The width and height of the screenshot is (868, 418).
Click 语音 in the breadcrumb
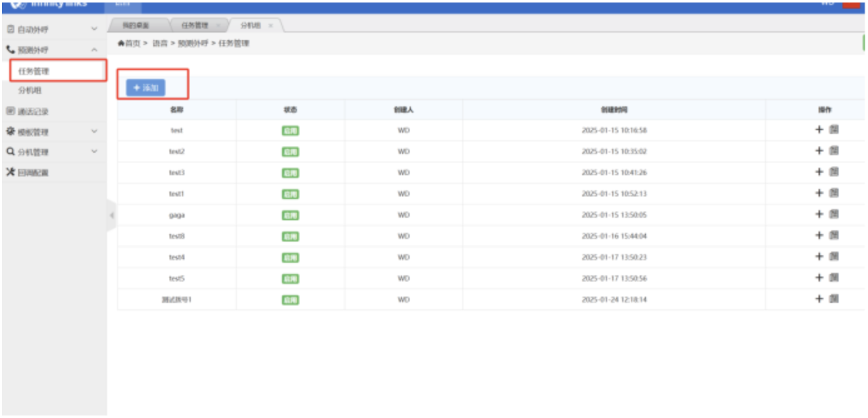160,43
